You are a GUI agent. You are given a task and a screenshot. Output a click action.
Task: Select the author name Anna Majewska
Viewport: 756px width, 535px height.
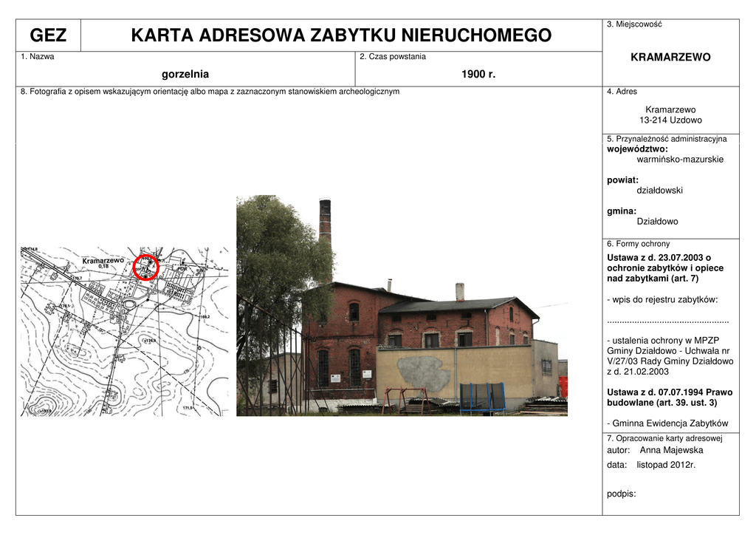[x=671, y=450]
